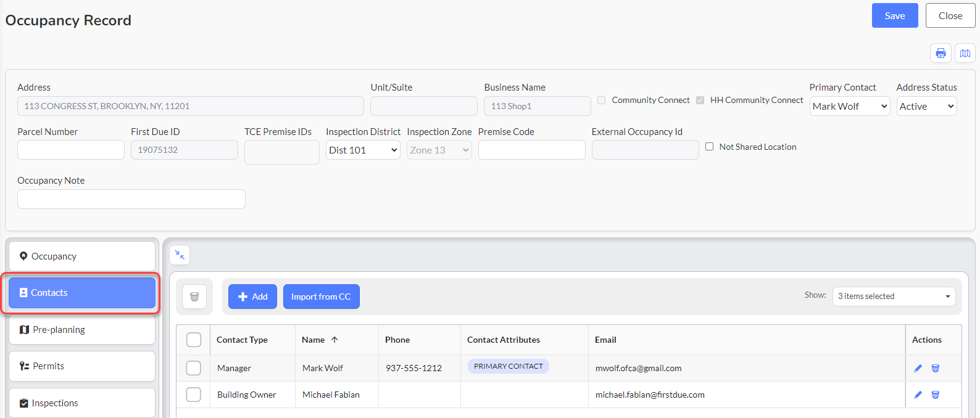Check Not Shared Location box
The image size is (980, 418).
click(709, 147)
